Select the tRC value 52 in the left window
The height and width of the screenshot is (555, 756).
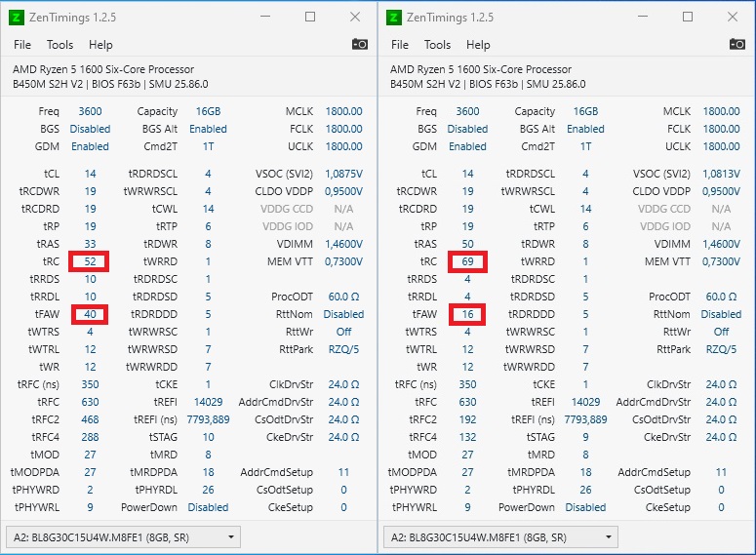[90, 261]
